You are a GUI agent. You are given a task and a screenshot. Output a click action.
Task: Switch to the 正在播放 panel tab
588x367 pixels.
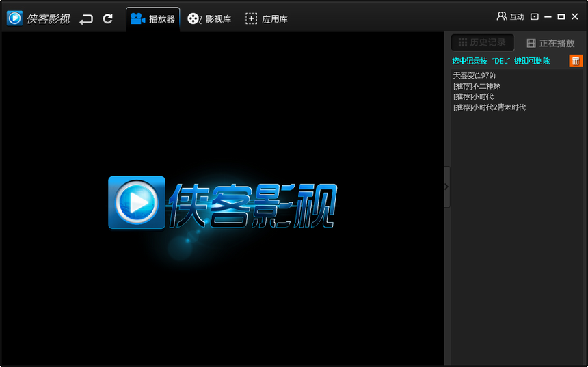(x=550, y=43)
